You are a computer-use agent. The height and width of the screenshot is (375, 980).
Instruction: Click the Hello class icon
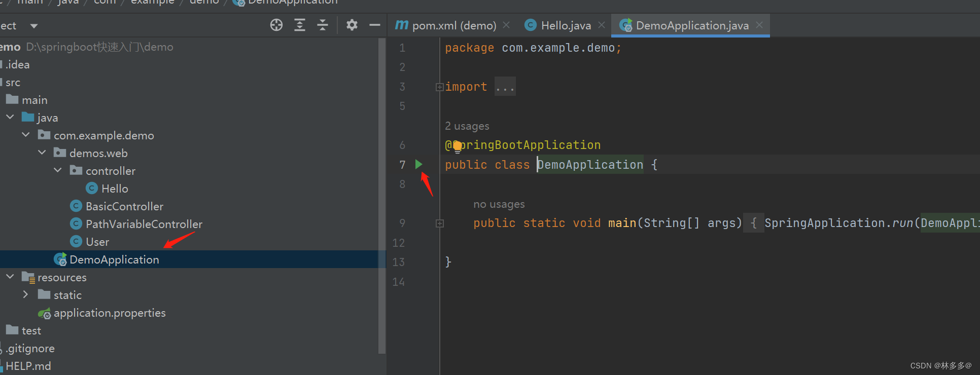[92, 189]
